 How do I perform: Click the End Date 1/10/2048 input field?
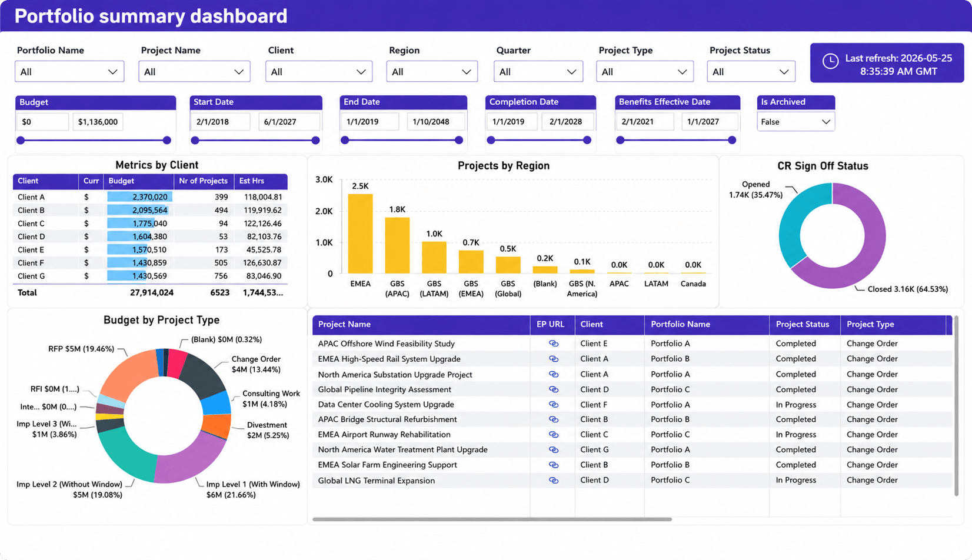pyautogui.click(x=434, y=122)
